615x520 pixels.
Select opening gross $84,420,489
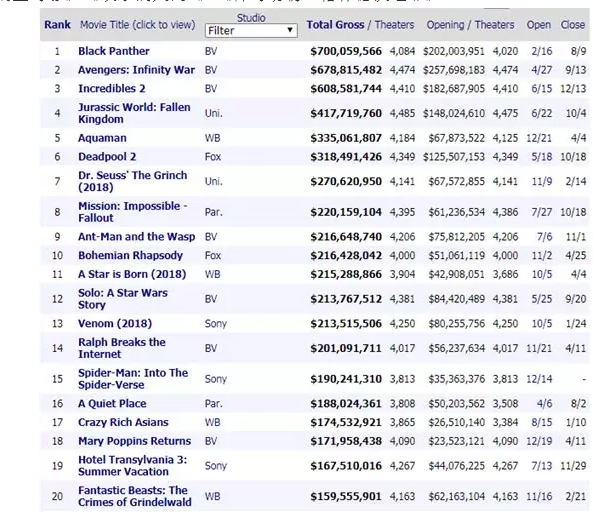[457, 299]
